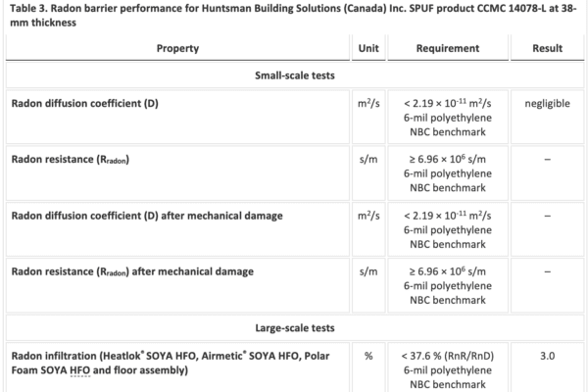588x392 pixels.
Task: Click Radon resistance after mechanical damage label
Action: pos(132,271)
